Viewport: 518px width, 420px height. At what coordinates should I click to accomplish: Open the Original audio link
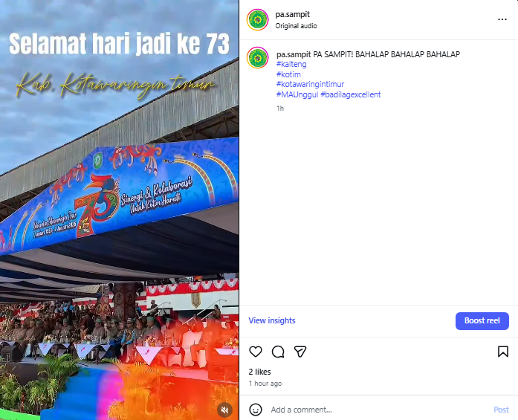click(x=296, y=26)
